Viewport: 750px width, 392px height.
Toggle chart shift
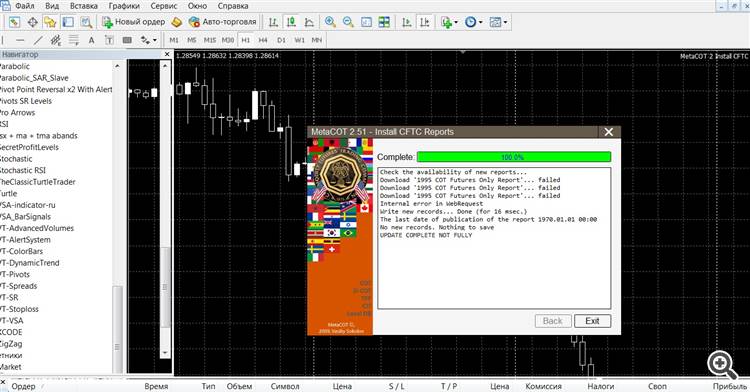click(x=425, y=22)
